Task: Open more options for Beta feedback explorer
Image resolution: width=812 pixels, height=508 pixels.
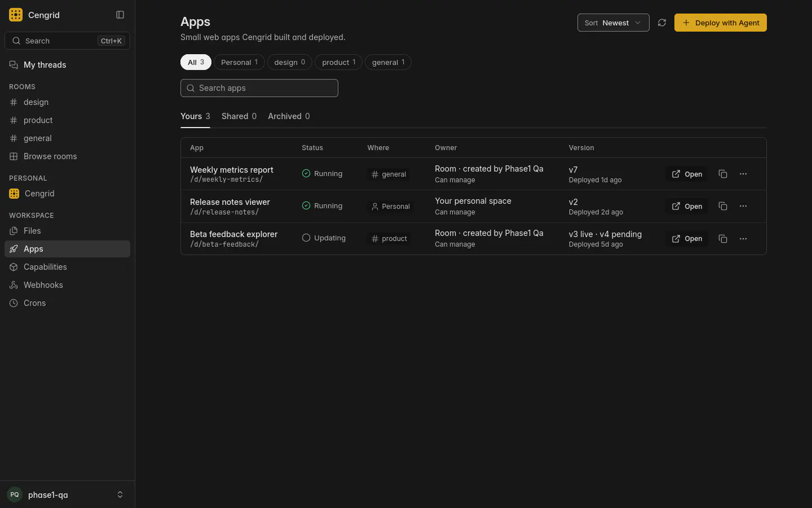Action: pos(743,239)
